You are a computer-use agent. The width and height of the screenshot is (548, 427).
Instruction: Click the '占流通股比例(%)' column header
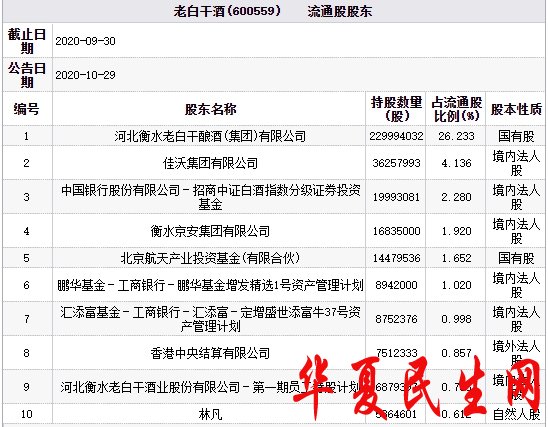point(456,109)
